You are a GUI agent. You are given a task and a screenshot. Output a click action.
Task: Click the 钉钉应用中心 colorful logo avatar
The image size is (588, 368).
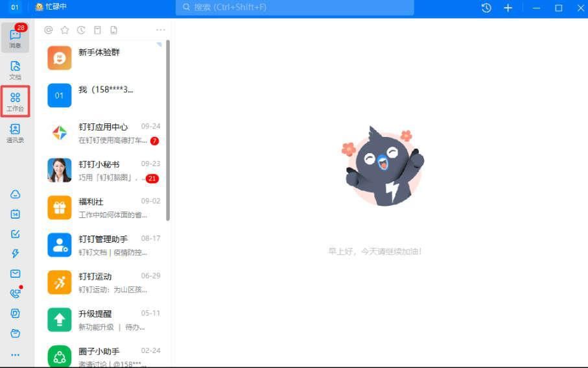click(59, 132)
